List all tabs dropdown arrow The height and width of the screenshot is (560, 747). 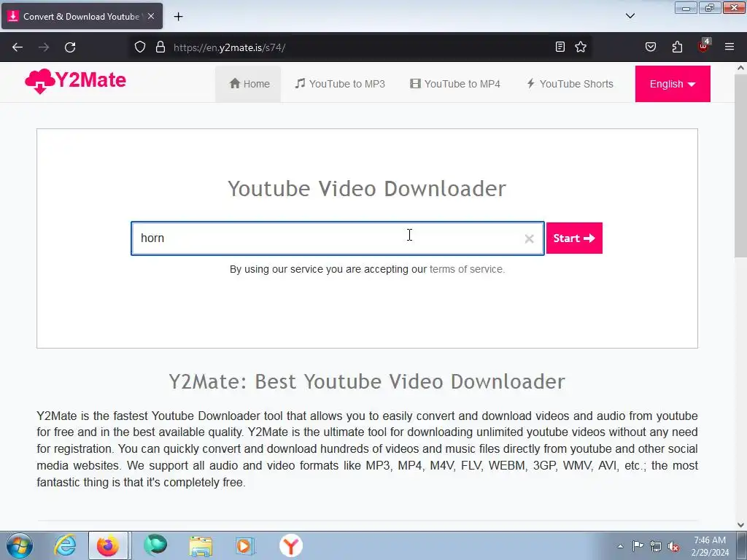coord(630,16)
